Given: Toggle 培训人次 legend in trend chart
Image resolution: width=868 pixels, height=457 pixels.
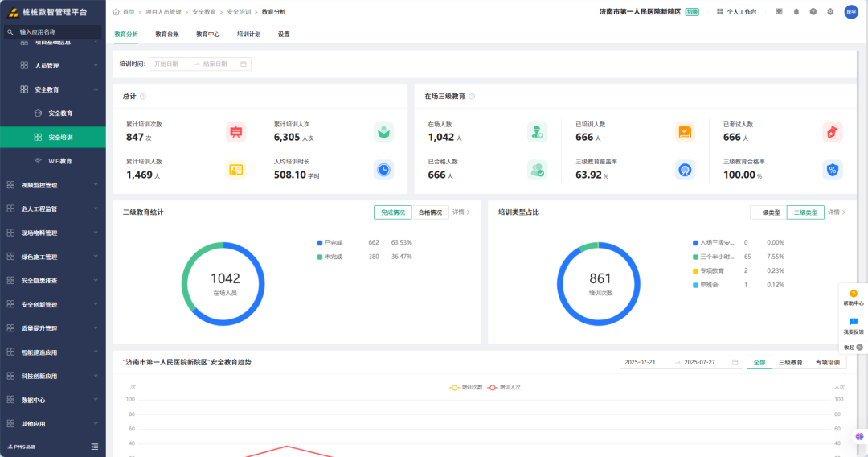Looking at the screenshot, I should pyautogui.click(x=504, y=387).
